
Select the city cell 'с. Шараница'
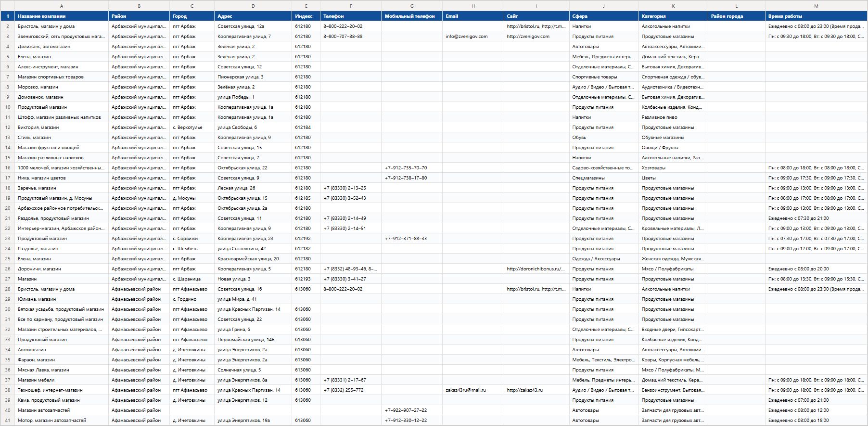192,279
